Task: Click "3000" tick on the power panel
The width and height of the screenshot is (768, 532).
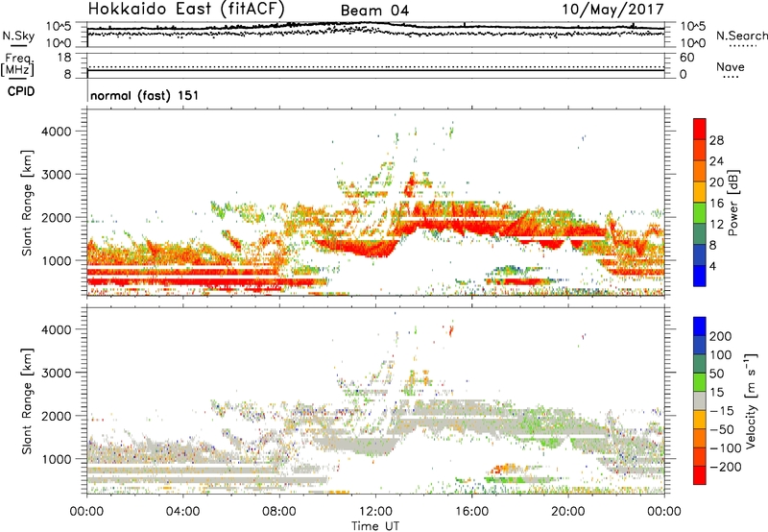Action: tap(57, 175)
